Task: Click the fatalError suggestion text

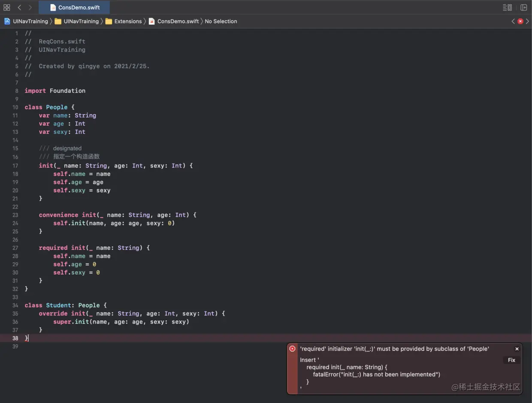Action: click(x=377, y=374)
